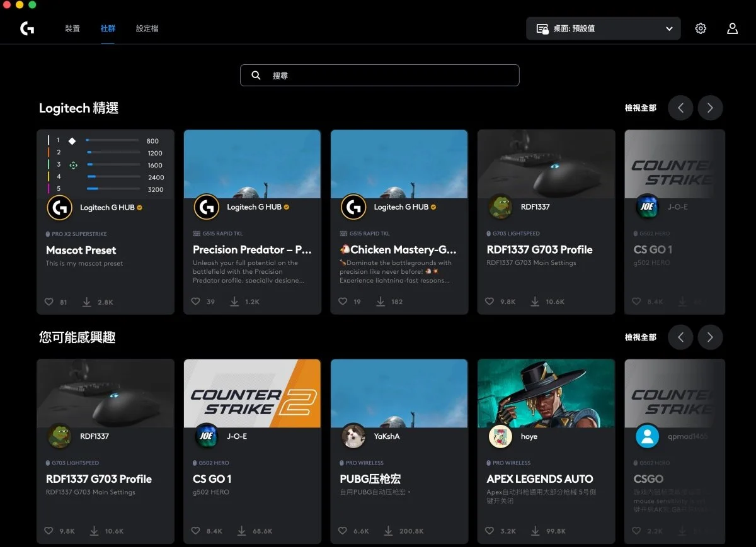756x547 pixels.
Task: Click qpmad1465 blue profile avatar
Action: [x=647, y=436]
